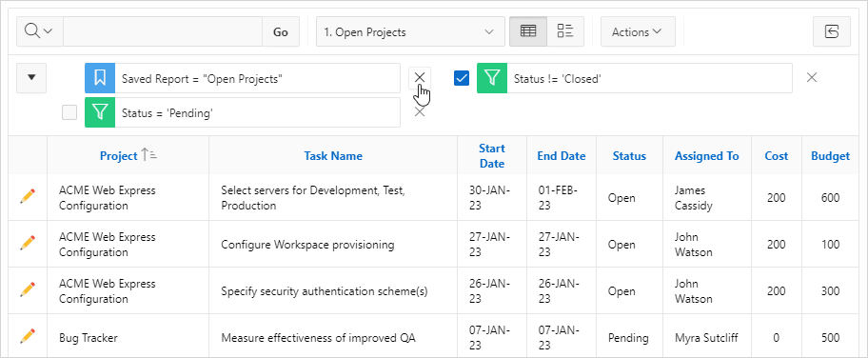868x358 pixels.
Task: Open the Actions menu
Action: pos(638,31)
